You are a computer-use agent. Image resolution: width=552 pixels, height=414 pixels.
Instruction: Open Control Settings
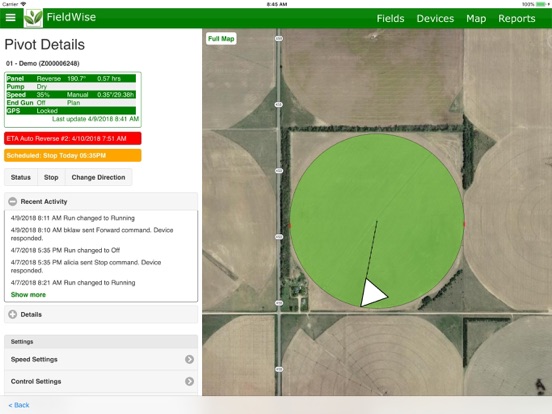pos(101,381)
